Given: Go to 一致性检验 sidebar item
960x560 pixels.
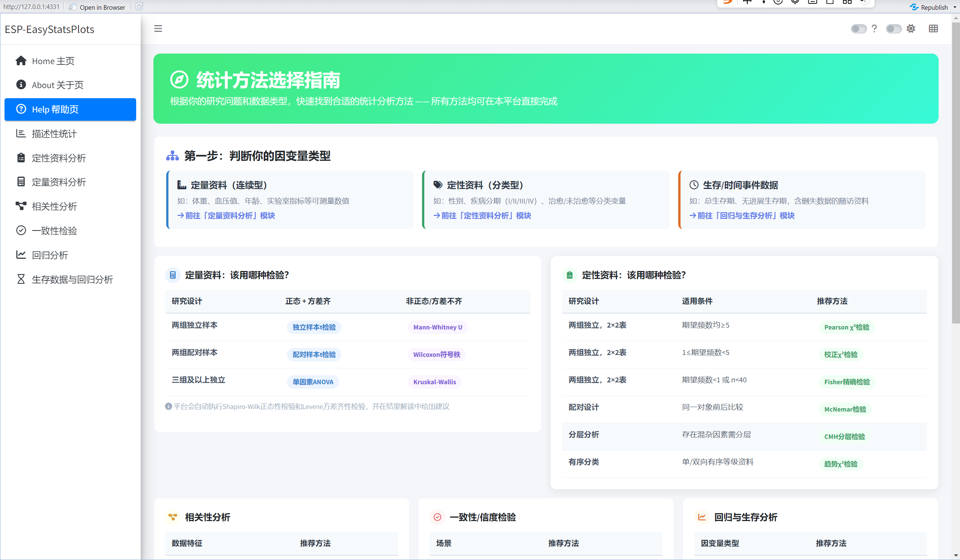Looking at the screenshot, I should point(54,230).
